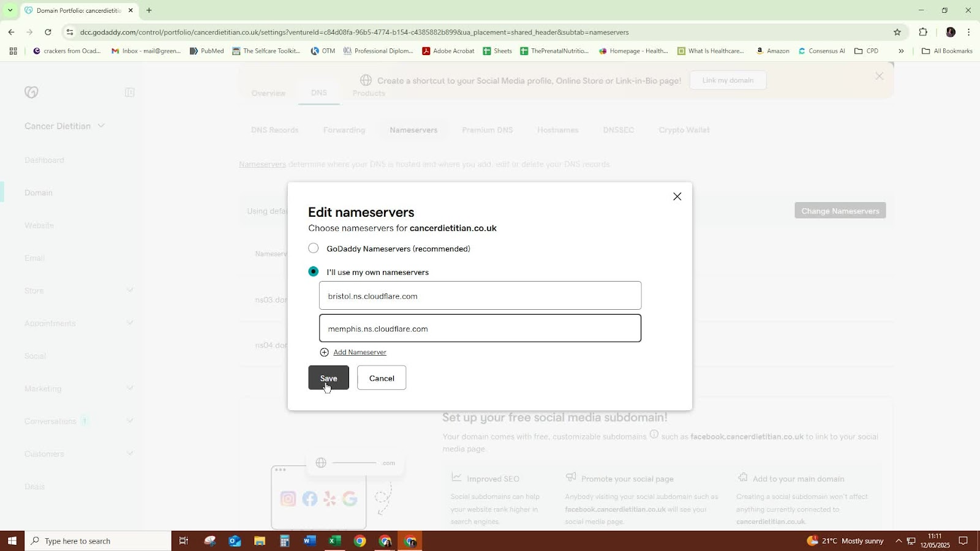
Task: Close the Edit nameservers dialog with X
Action: [677, 197]
